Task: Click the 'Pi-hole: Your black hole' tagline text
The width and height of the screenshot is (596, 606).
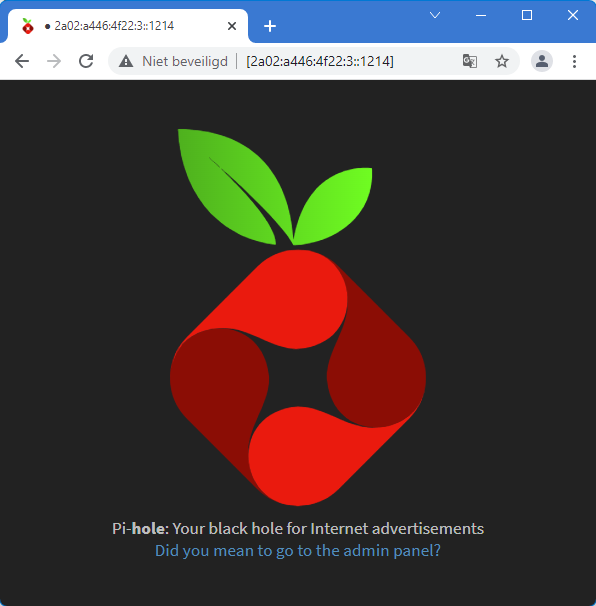Action: 298,528
